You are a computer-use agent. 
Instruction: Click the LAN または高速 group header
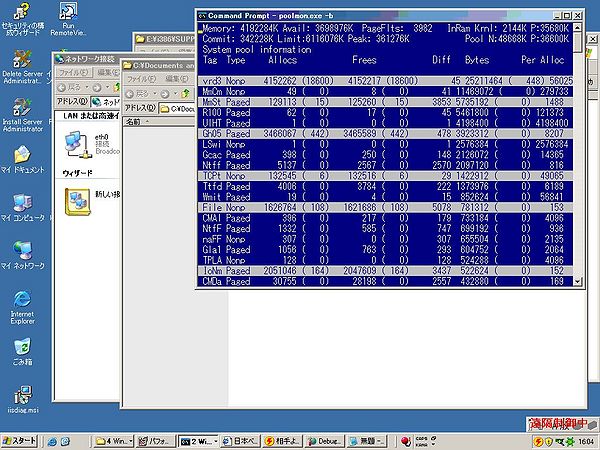pyautogui.click(x=91, y=116)
